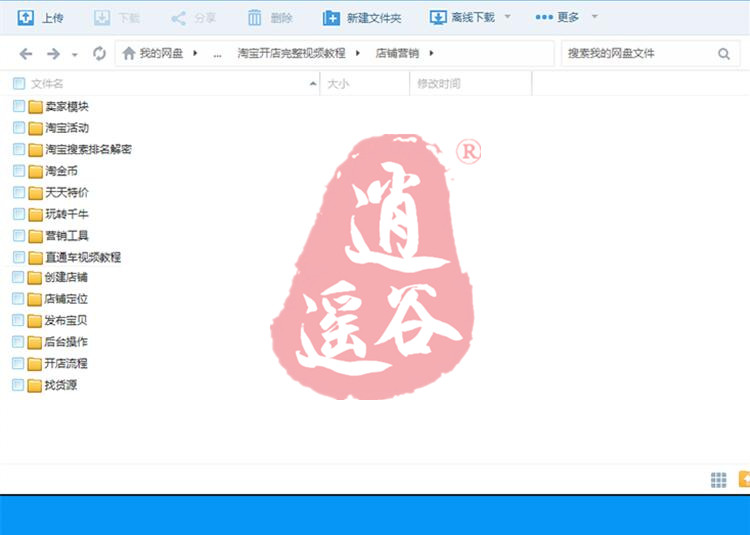Go back with the left arrow

pyautogui.click(x=25, y=54)
